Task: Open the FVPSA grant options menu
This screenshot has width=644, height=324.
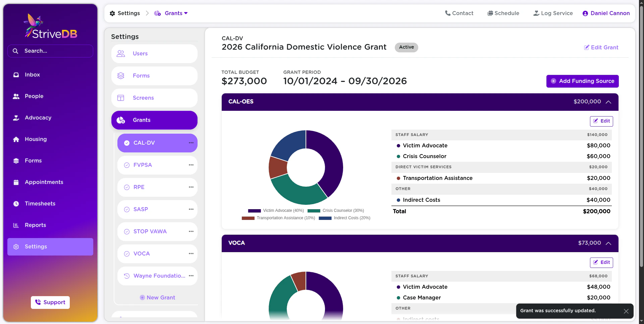Action: coord(191,165)
